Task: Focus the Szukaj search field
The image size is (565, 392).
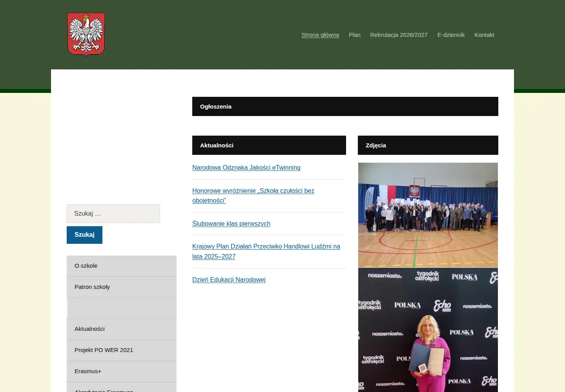Action: tap(113, 214)
